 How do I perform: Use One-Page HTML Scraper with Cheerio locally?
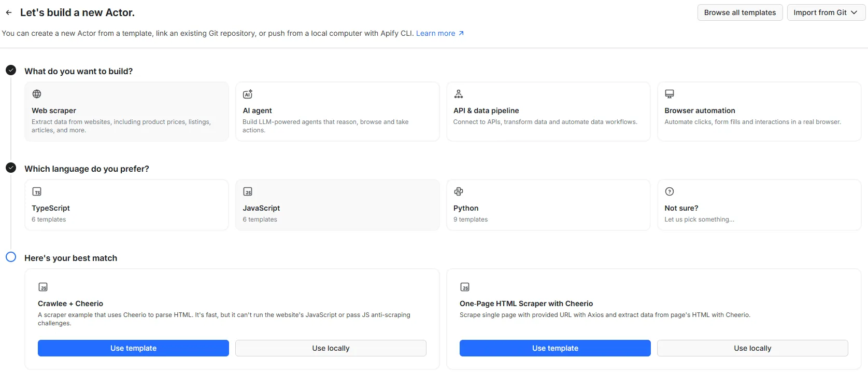(752, 348)
